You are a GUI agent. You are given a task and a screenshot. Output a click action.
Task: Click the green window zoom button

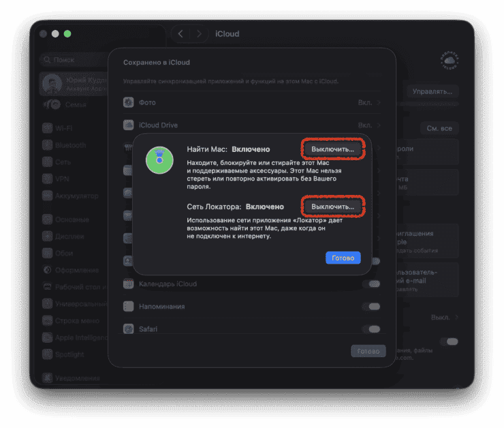point(67,34)
